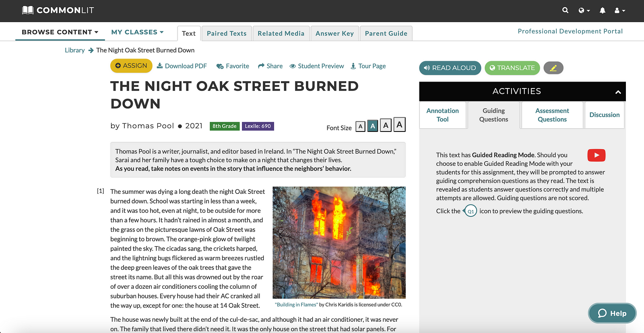Open the Assessment Questions tab
Image resolution: width=644 pixels, height=333 pixels.
point(552,115)
